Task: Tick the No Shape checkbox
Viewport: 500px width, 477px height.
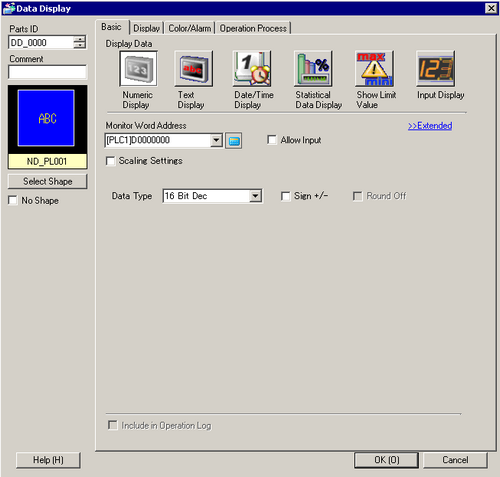Action: (13, 200)
